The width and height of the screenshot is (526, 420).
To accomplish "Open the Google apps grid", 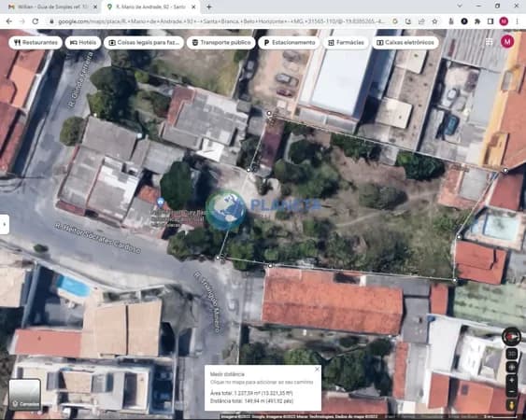I will coord(490,42).
